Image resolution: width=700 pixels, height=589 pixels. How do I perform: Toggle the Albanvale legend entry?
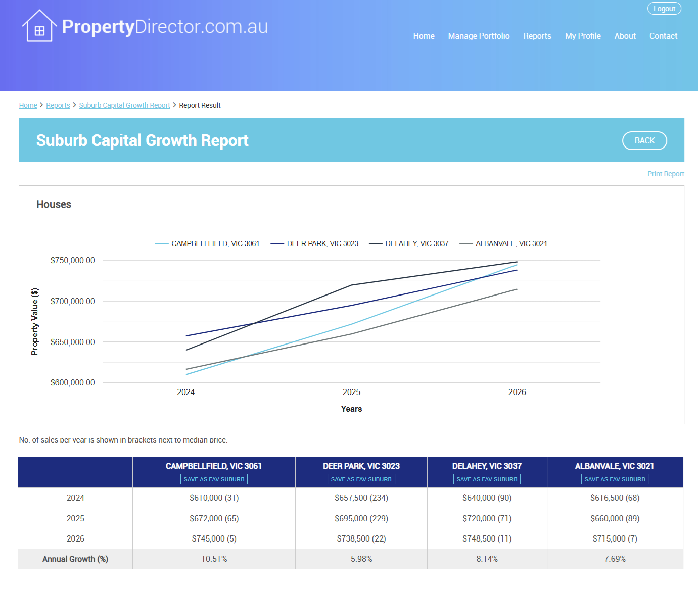(x=503, y=243)
